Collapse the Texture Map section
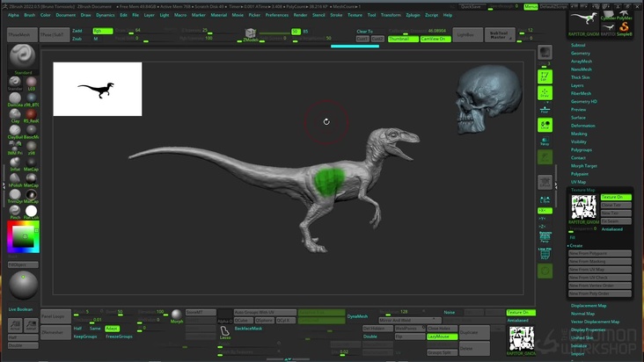644x362 pixels. pyautogui.click(x=582, y=190)
